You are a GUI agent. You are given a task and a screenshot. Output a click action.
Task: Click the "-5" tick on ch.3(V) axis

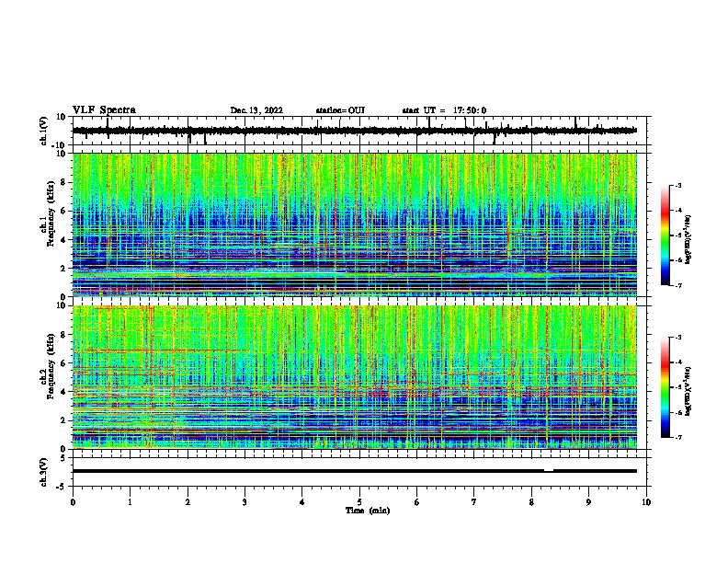point(62,487)
